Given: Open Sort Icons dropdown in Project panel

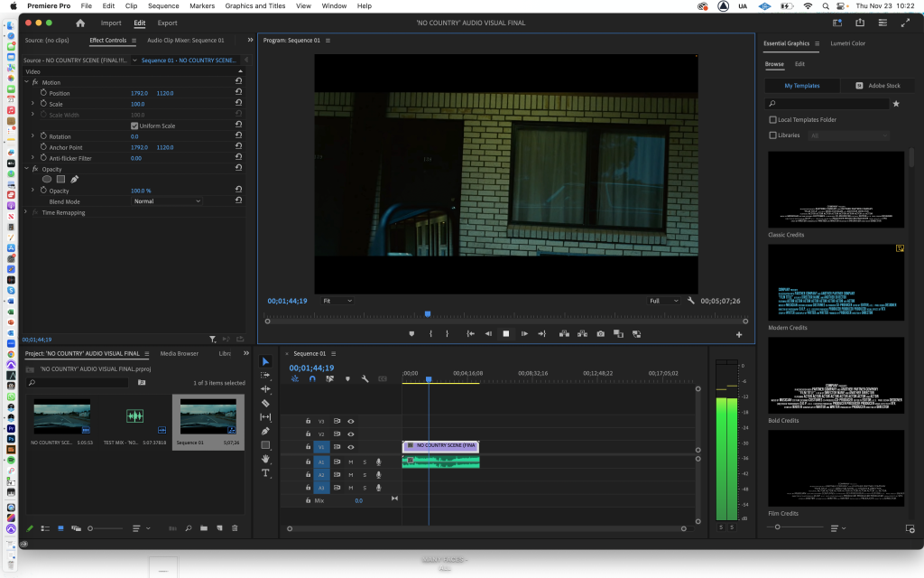Looking at the screenshot, I should [140, 528].
